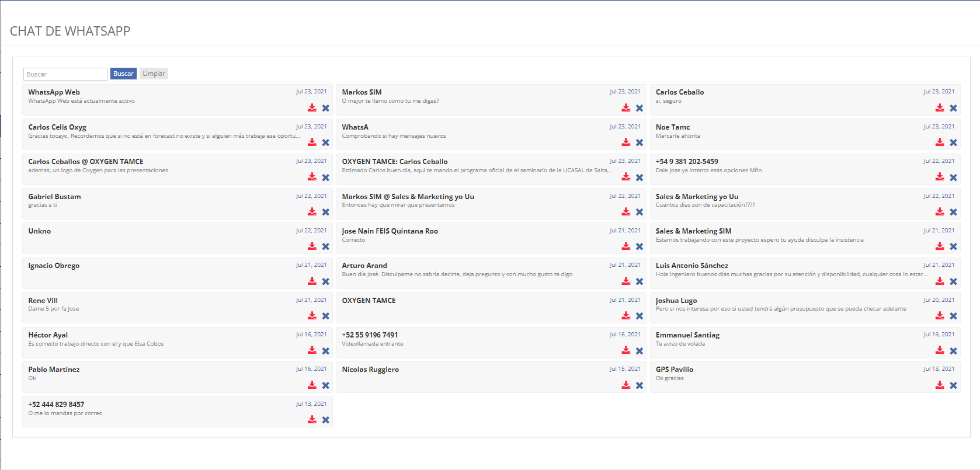
Task: Focus the Buscar search input field
Action: 65,74
